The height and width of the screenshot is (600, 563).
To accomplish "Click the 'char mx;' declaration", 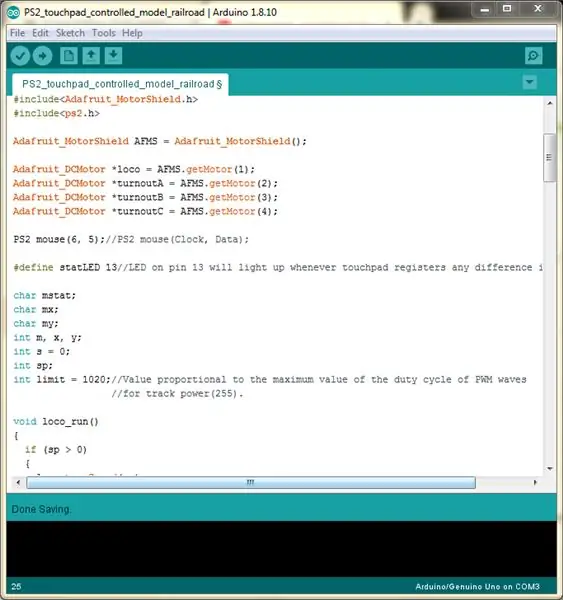I will click(x=36, y=310).
